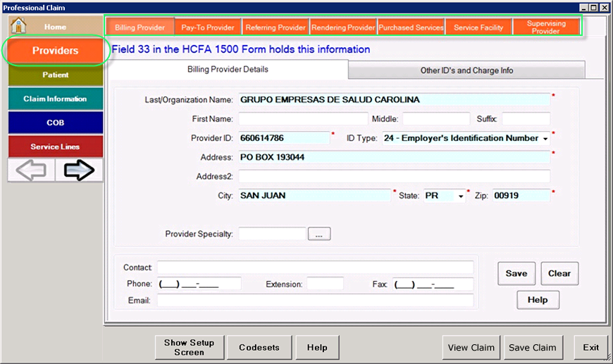Open the Patient section in sidebar
This screenshot has width=613, height=364.
coord(56,75)
